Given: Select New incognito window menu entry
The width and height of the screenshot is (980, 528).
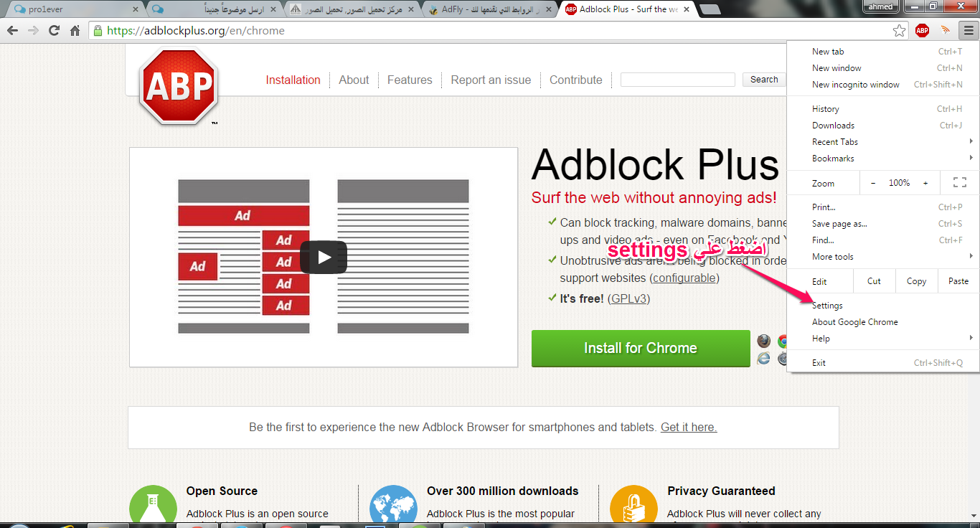Looking at the screenshot, I should pyautogui.click(x=855, y=85).
